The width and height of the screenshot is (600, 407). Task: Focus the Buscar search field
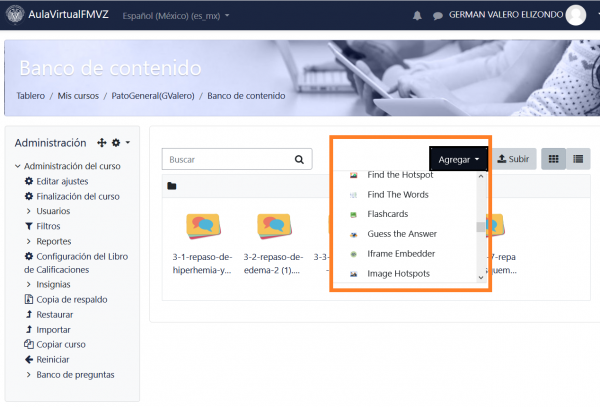pyautogui.click(x=226, y=159)
